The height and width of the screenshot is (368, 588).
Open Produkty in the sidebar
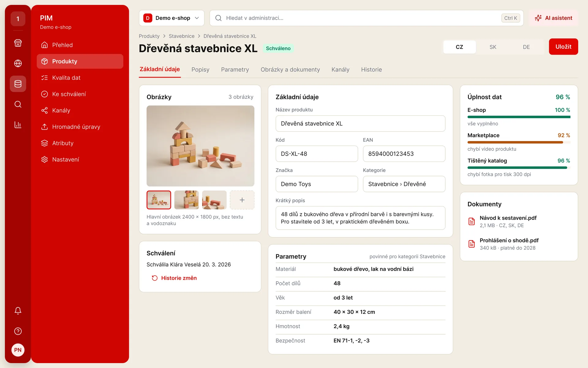(x=80, y=61)
